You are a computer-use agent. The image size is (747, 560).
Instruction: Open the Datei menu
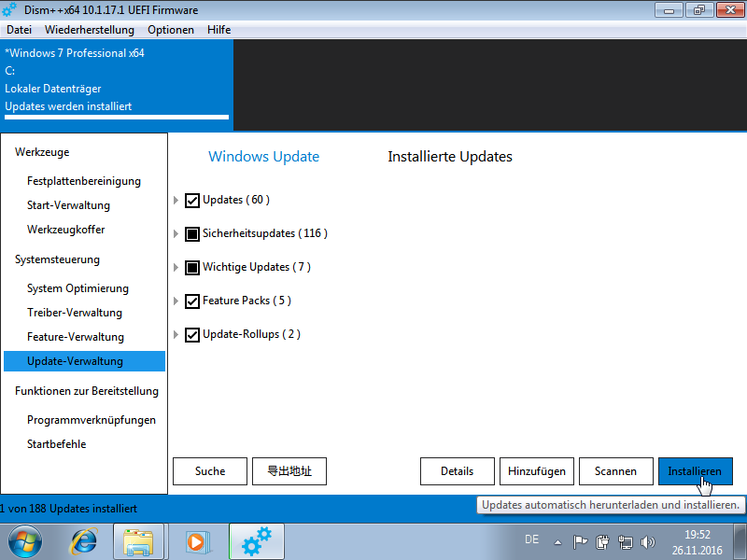(x=19, y=30)
